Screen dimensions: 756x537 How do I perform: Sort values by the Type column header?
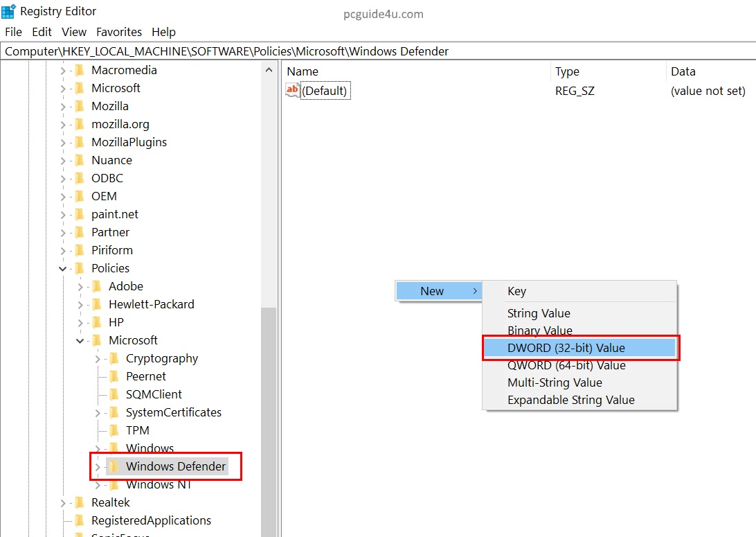[x=567, y=71]
